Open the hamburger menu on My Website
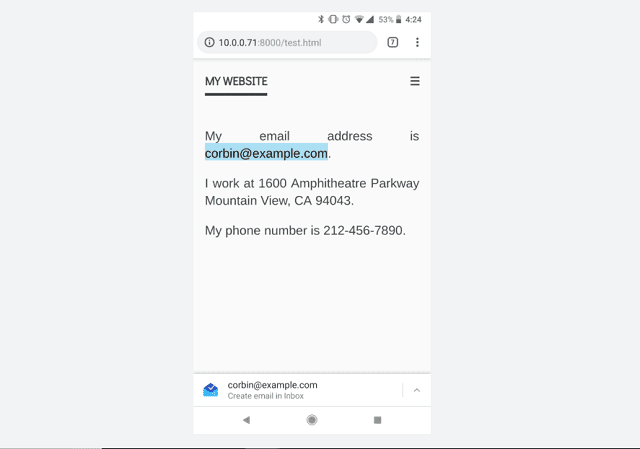This screenshot has width=640, height=449. click(x=415, y=81)
